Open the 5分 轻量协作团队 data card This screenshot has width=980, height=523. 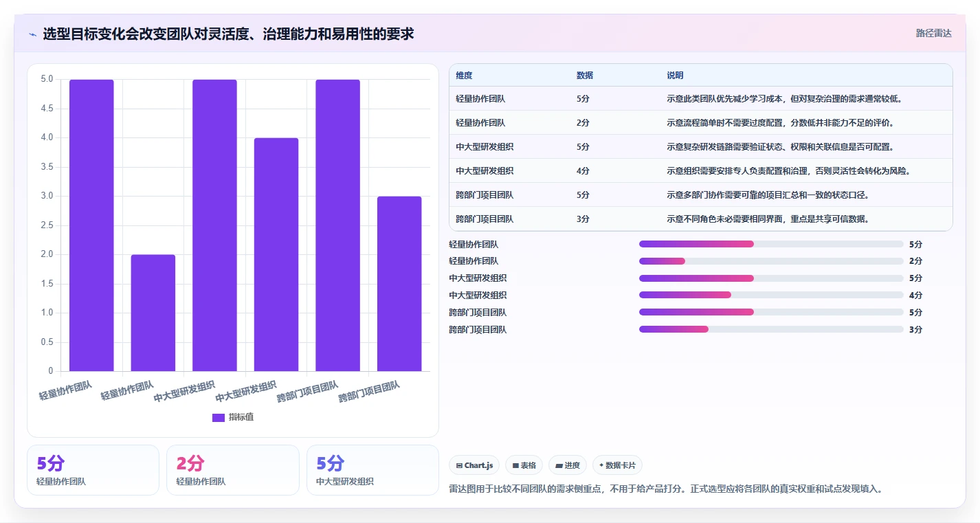(x=93, y=470)
